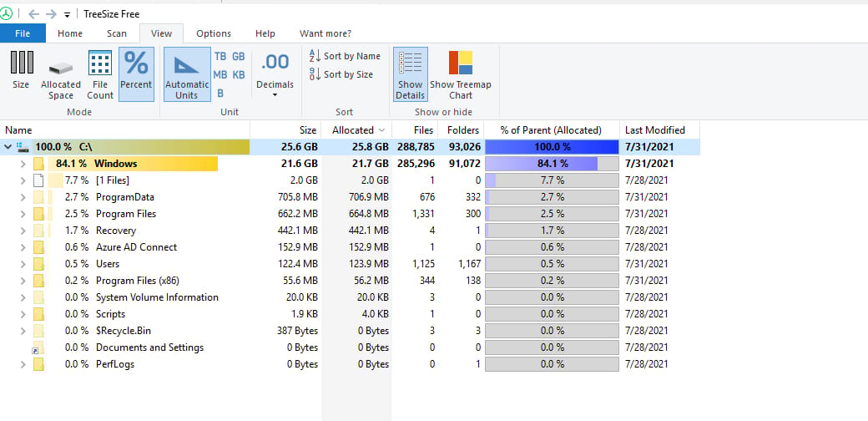This screenshot has width=868, height=421.
Task: Choose the GB unit button
Action: pos(239,56)
